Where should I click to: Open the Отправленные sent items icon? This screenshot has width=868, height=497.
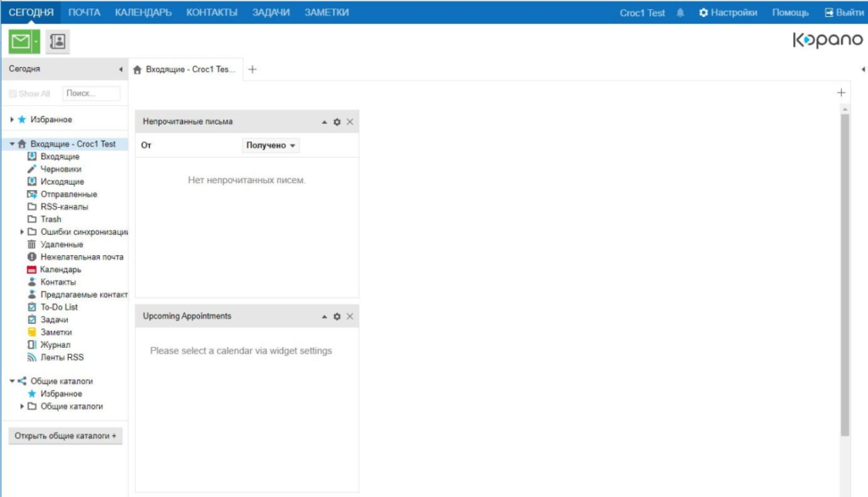(x=31, y=194)
